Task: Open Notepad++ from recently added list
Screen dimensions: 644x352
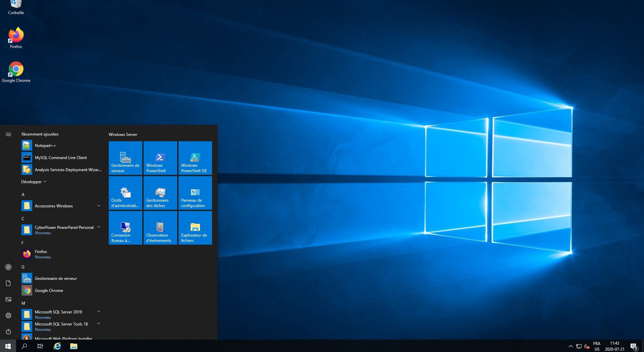Action: (x=45, y=146)
